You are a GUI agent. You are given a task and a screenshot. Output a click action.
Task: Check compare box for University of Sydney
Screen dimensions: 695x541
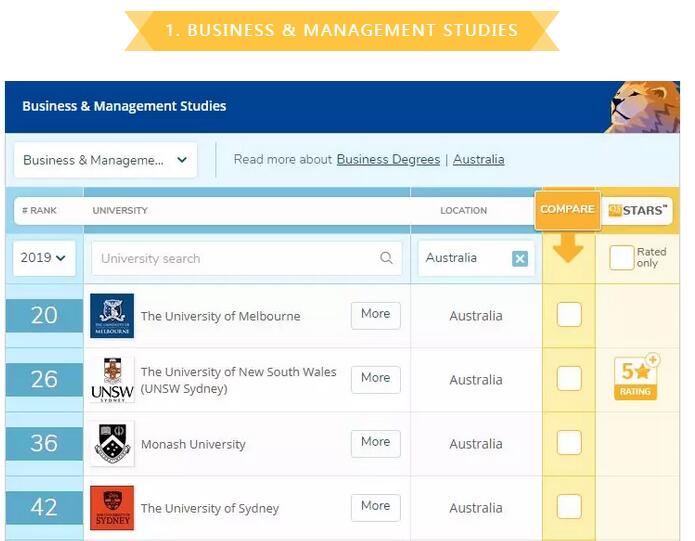569,506
